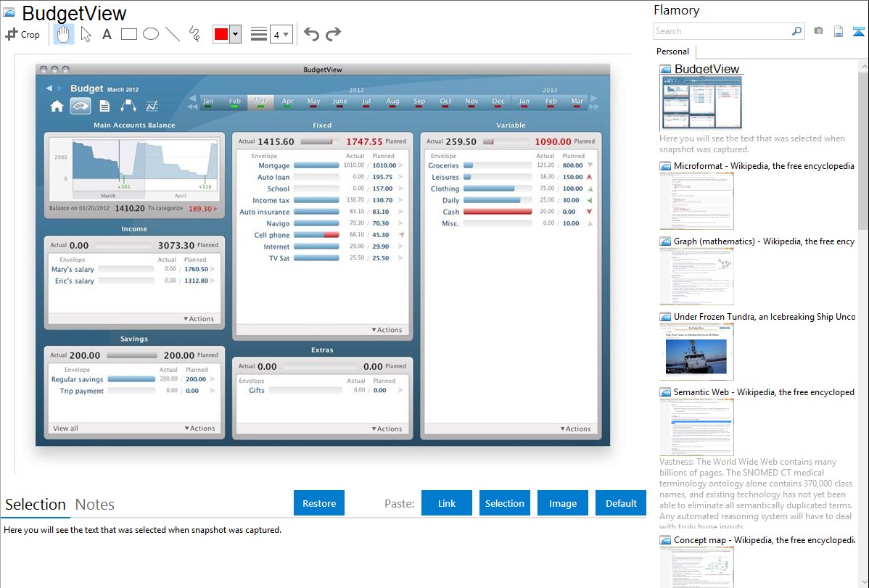Select Oct in the month timeline
Viewport: 869px width, 588px height.
(445, 102)
